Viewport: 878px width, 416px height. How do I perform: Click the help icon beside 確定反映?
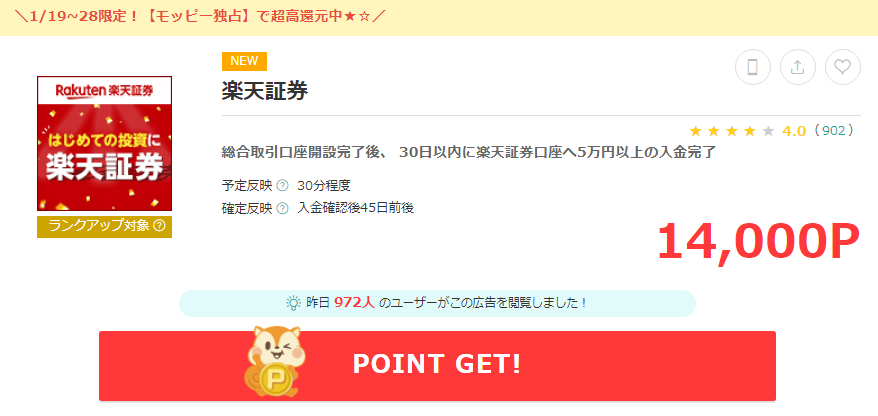(283, 208)
